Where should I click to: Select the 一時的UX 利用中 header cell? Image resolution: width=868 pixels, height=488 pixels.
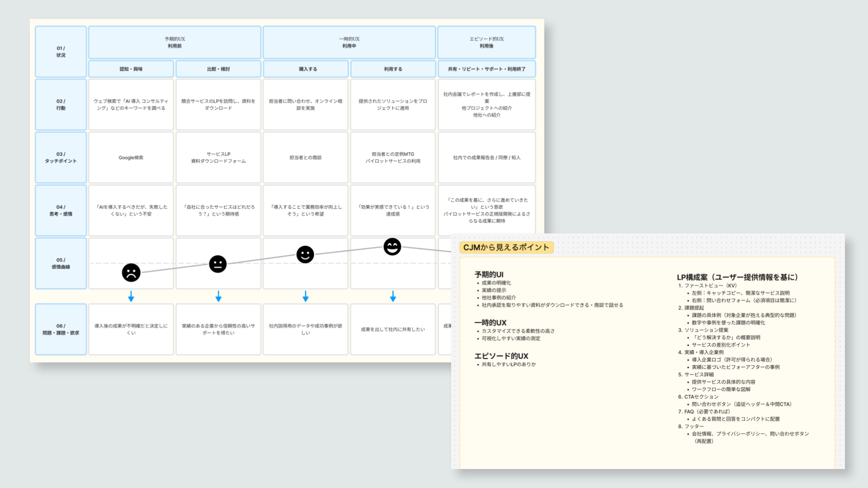tap(349, 42)
